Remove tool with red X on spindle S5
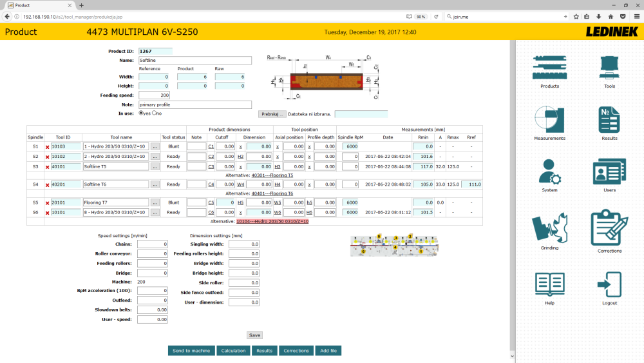The height and width of the screenshot is (363, 644). click(x=47, y=202)
